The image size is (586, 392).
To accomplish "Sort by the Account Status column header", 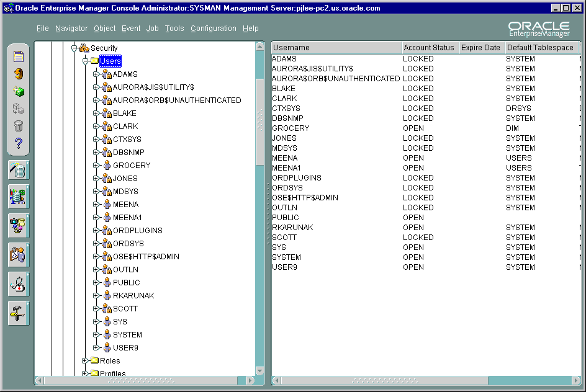I will 430,47.
